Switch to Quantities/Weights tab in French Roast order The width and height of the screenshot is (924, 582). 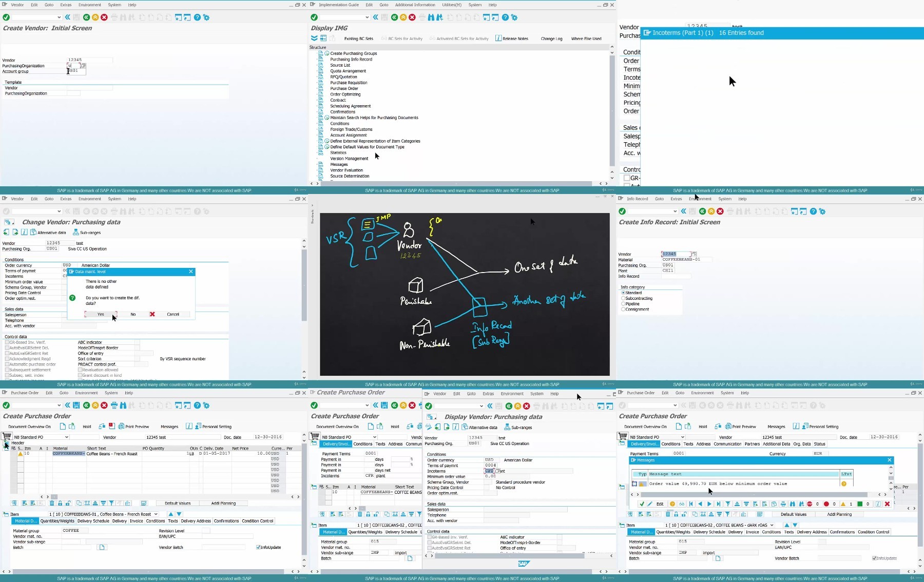click(x=57, y=521)
